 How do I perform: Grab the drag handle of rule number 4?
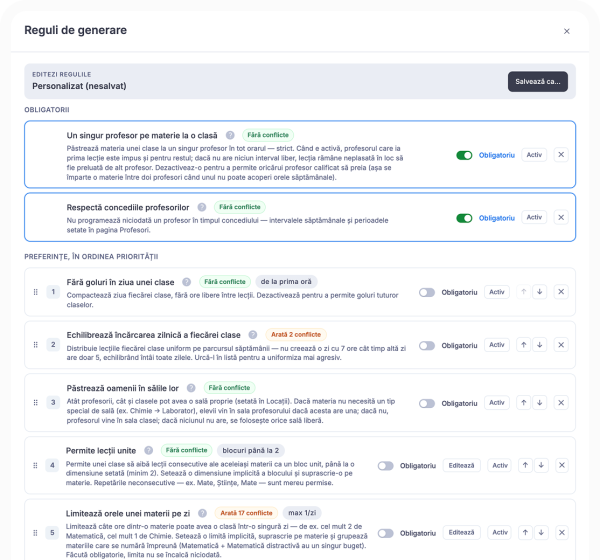click(35, 465)
